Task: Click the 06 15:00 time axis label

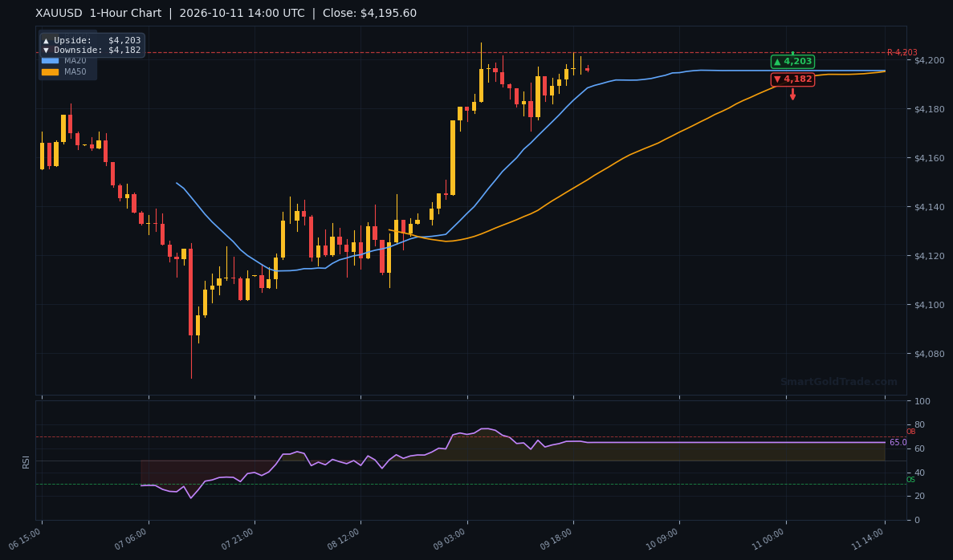Action: click(25, 539)
